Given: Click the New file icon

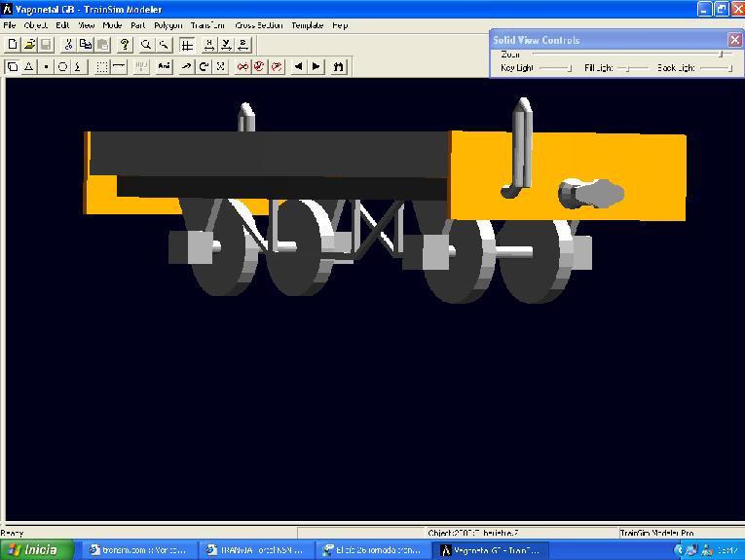Looking at the screenshot, I should pyautogui.click(x=13, y=45).
